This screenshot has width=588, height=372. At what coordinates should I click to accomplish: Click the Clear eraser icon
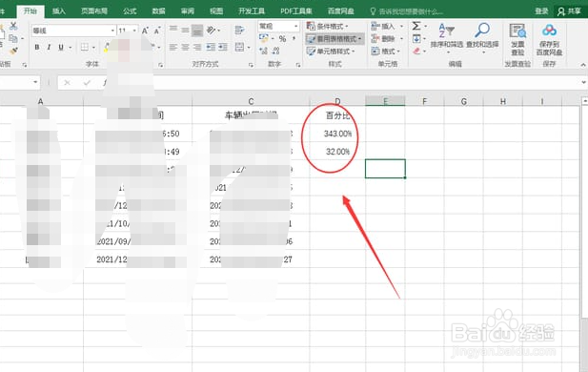click(x=416, y=51)
